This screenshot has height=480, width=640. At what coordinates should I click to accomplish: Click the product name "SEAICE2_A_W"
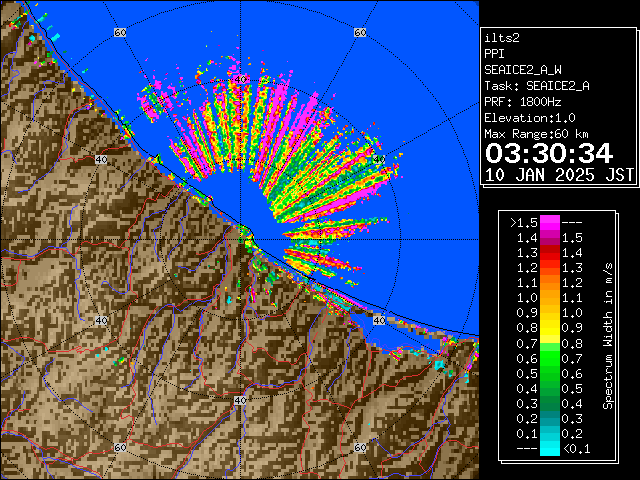[x=523, y=70]
